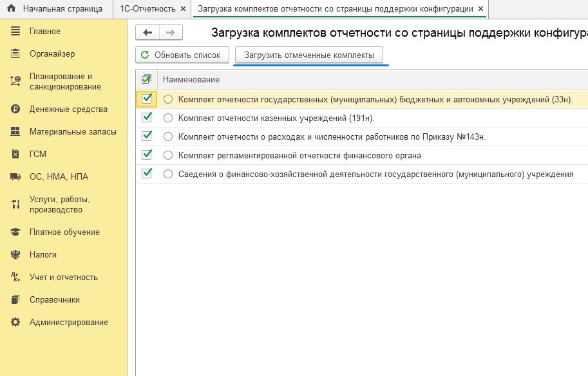This screenshot has height=376, width=588.
Task: Open the Налоги section
Action: (x=43, y=254)
